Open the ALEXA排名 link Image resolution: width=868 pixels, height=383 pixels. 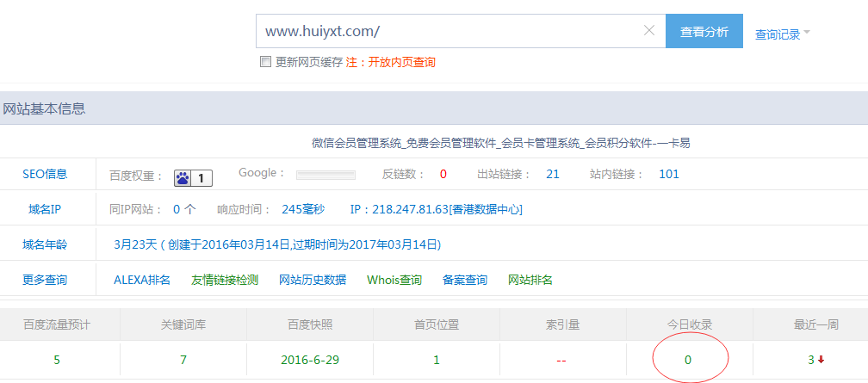pos(142,280)
